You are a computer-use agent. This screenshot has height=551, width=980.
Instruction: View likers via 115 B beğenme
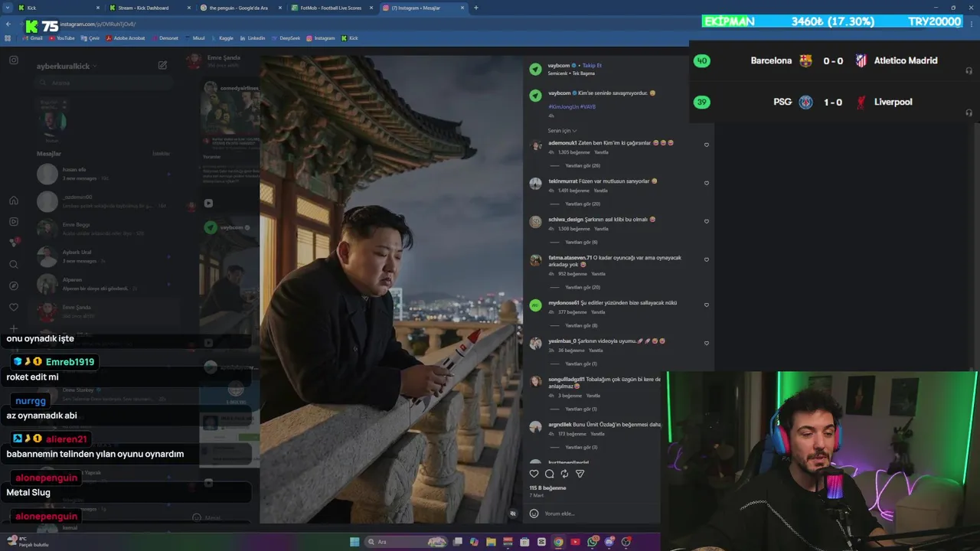pyautogui.click(x=547, y=488)
